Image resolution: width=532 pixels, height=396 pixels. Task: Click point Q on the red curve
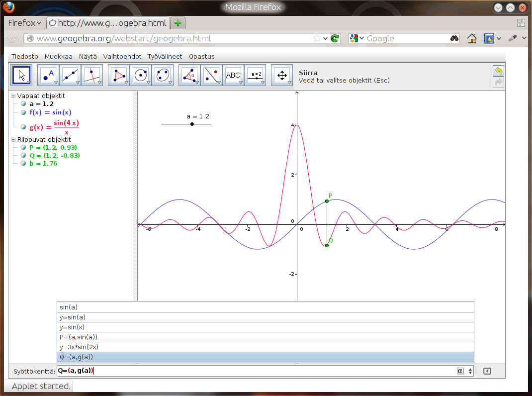tap(327, 245)
